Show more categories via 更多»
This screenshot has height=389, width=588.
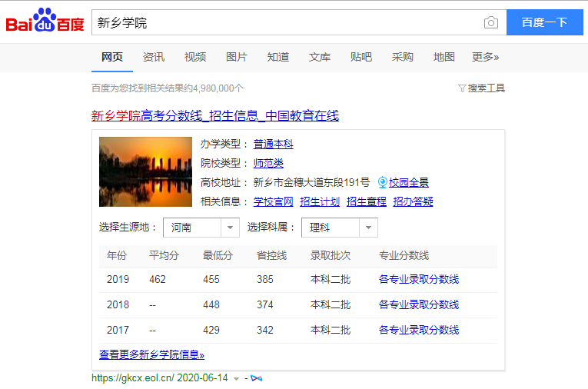click(485, 57)
